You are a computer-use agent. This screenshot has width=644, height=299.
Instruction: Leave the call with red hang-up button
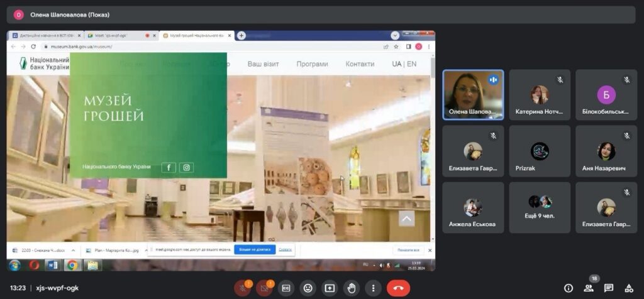coord(398,288)
